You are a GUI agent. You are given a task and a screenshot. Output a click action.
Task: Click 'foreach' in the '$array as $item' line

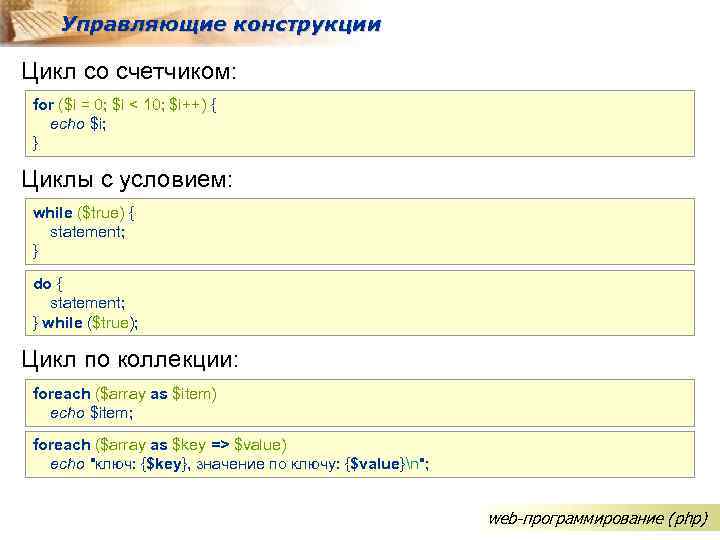point(62,394)
